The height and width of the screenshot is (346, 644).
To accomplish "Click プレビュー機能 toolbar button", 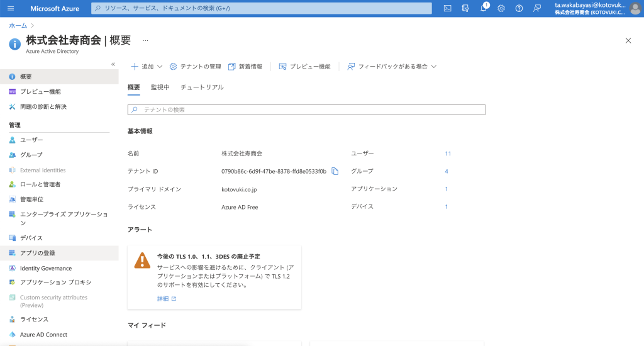I will point(305,67).
